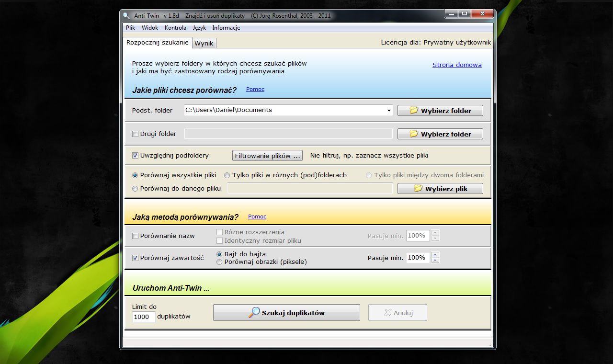This screenshot has height=364, width=613.
Task: Expand the Podst. folder path dropdown
Action: [x=389, y=111]
